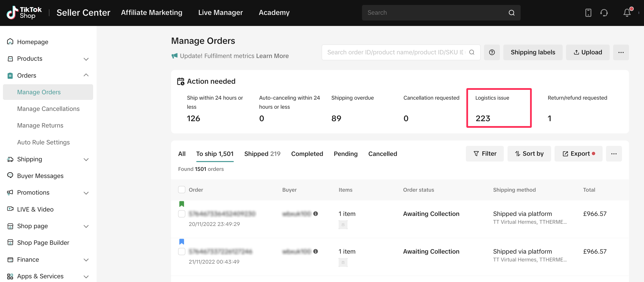This screenshot has height=282, width=644.
Task: Open the Completed tab
Action: tap(307, 154)
